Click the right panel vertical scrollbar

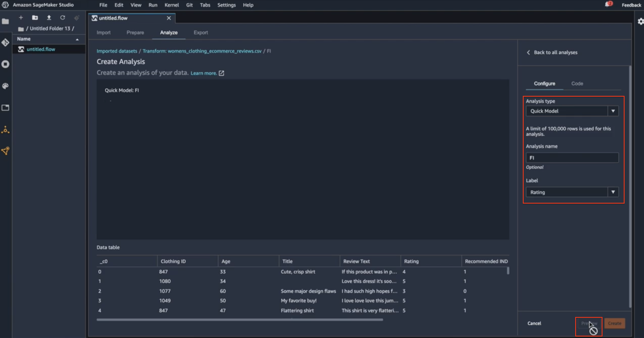pyautogui.click(x=630, y=187)
